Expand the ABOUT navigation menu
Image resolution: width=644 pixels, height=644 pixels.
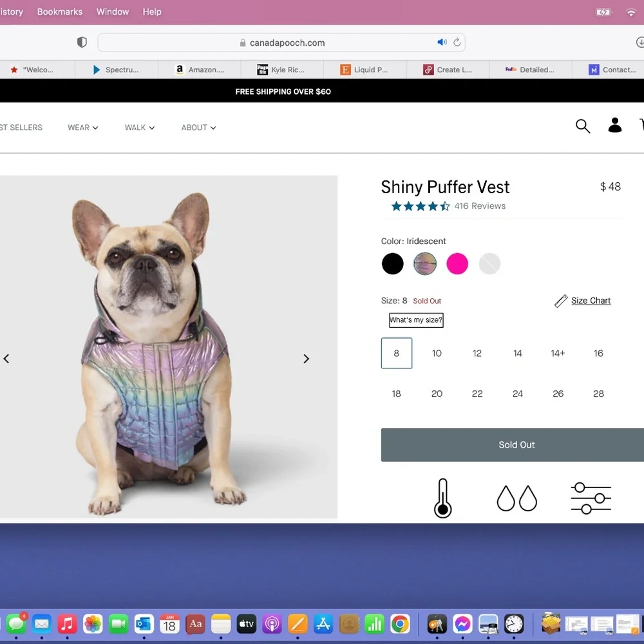click(198, 128)
